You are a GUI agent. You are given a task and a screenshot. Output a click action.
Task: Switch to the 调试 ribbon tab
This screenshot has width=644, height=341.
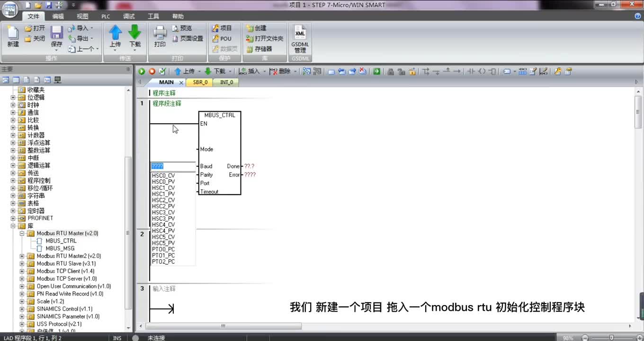129,16
